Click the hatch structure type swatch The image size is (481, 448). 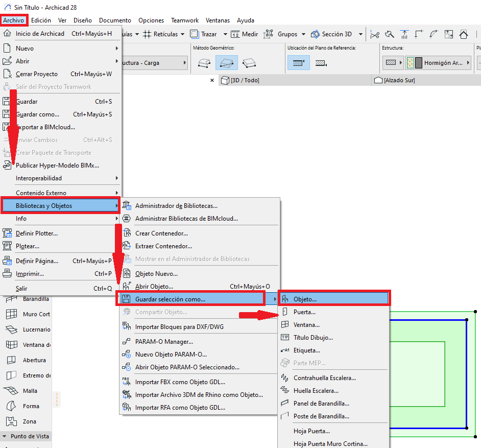click(392, 63)
